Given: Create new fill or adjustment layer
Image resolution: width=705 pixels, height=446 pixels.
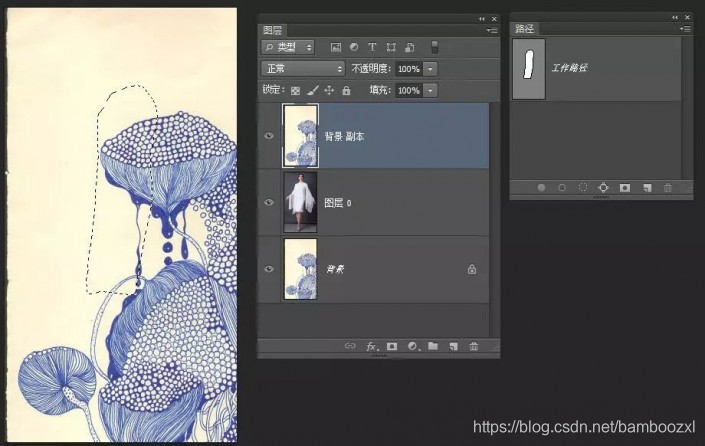Looking at the screenshot, I should [413, 346].
